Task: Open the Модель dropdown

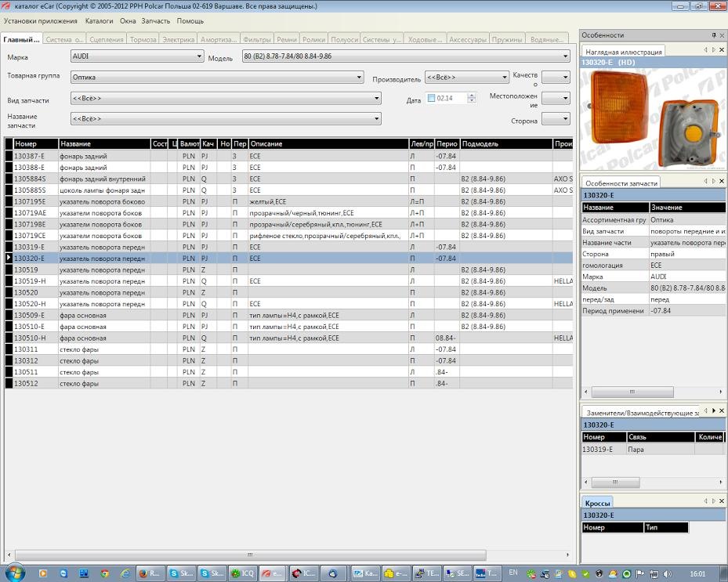Action: (x=406, y=56)
